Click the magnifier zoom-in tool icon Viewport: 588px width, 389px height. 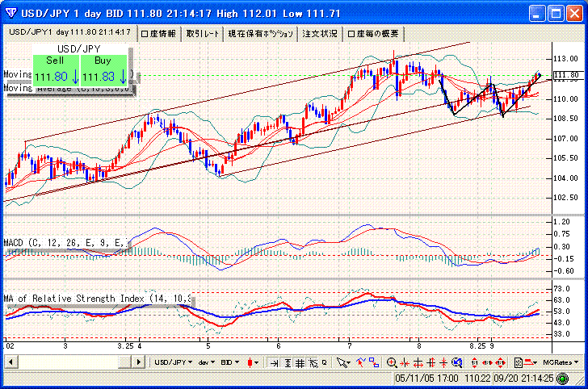(392, 363)
